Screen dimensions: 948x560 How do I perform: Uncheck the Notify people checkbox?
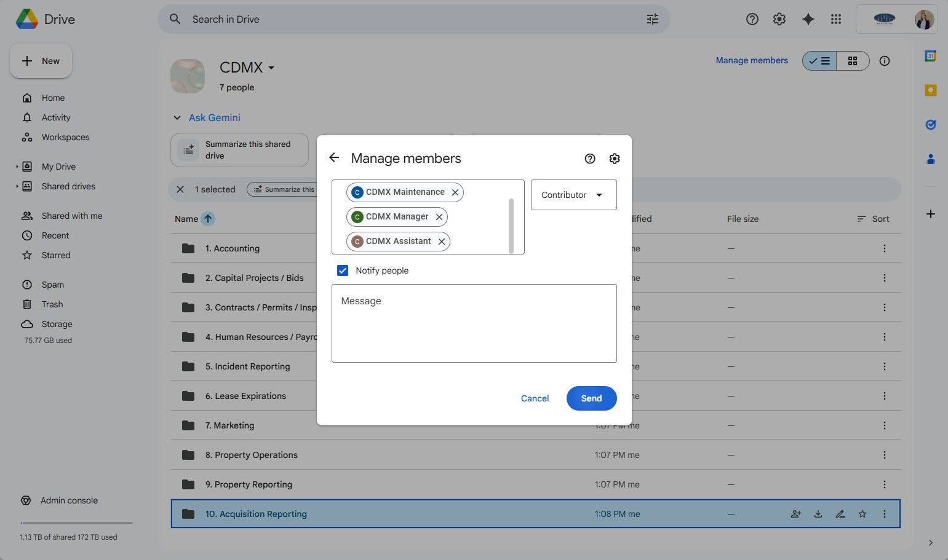tap(343, 270)
